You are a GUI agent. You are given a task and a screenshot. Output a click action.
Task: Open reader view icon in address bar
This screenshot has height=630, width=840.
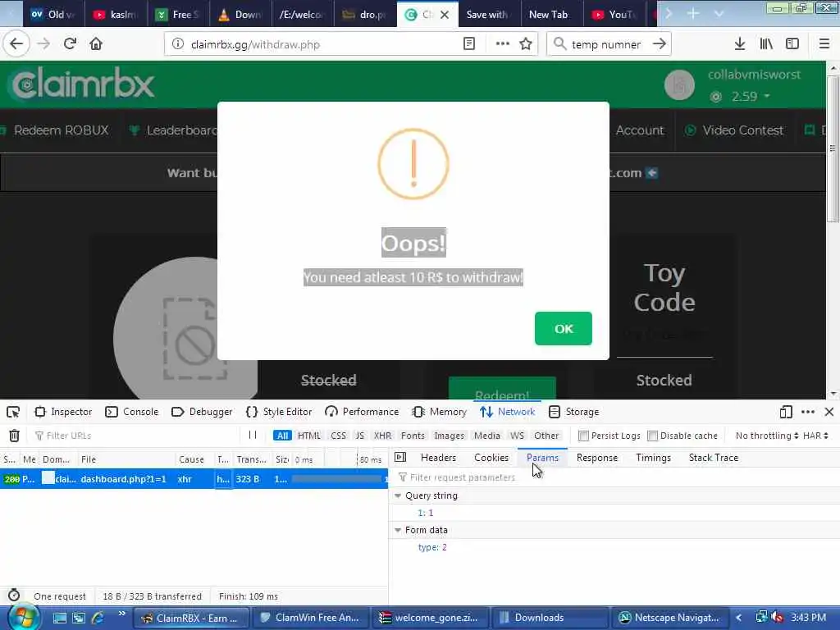(x=469, y=44)
